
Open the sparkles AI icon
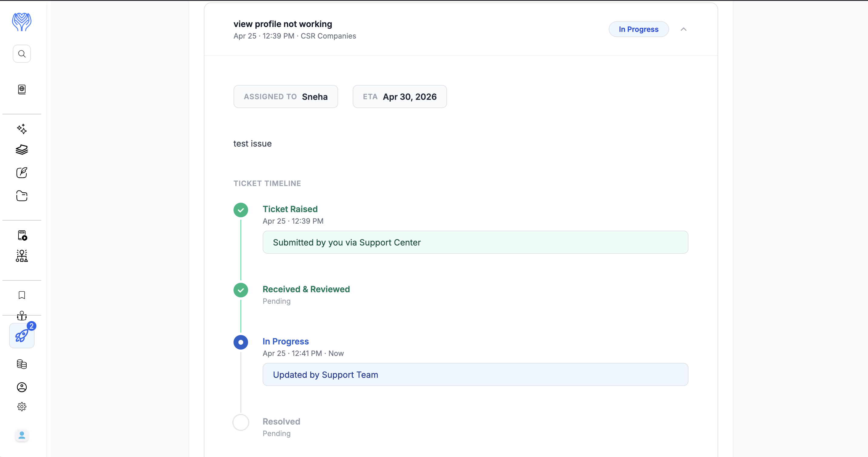(22, 129)
